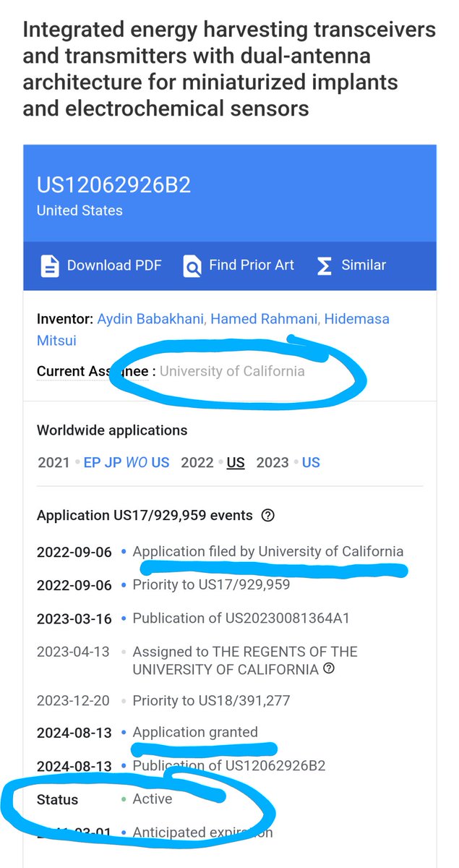Open help icon beside Application events heading
Image resolution: width=459 pixels, height=868 pixels.
[268, 516]
